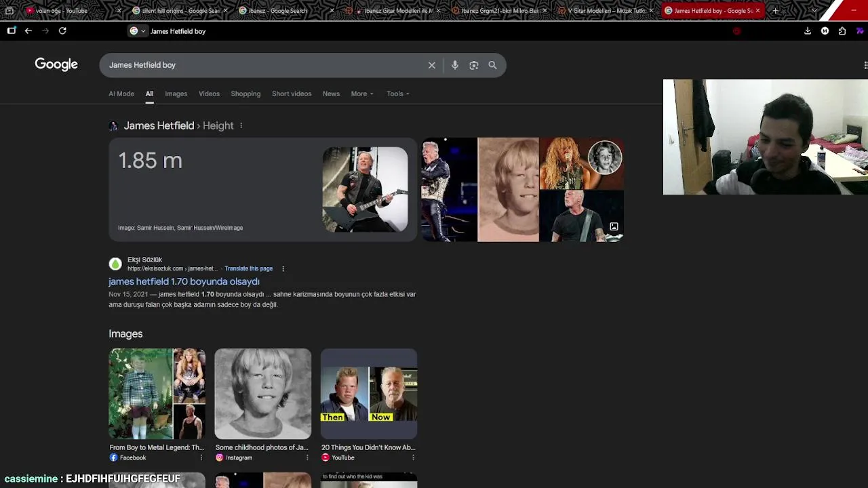Open options menu for Instagram image result
This screenshot has width=868, height=488.
click(307, 457)
